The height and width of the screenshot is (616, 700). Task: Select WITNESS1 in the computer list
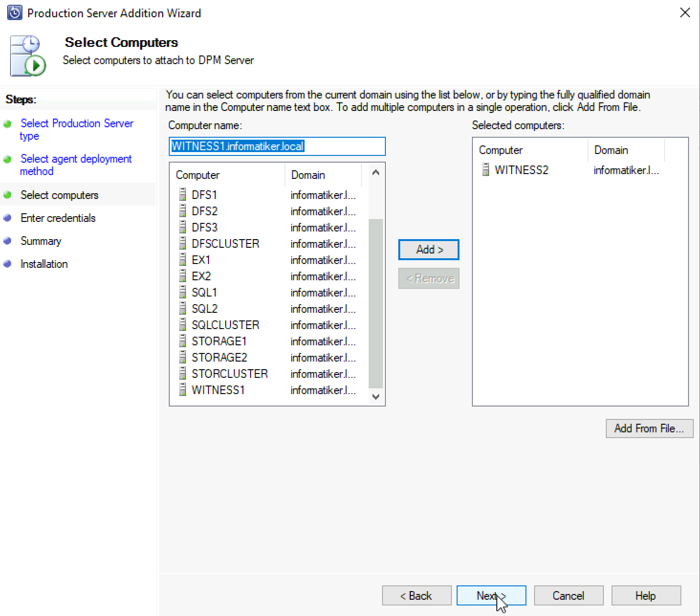[x=218, y=390]
